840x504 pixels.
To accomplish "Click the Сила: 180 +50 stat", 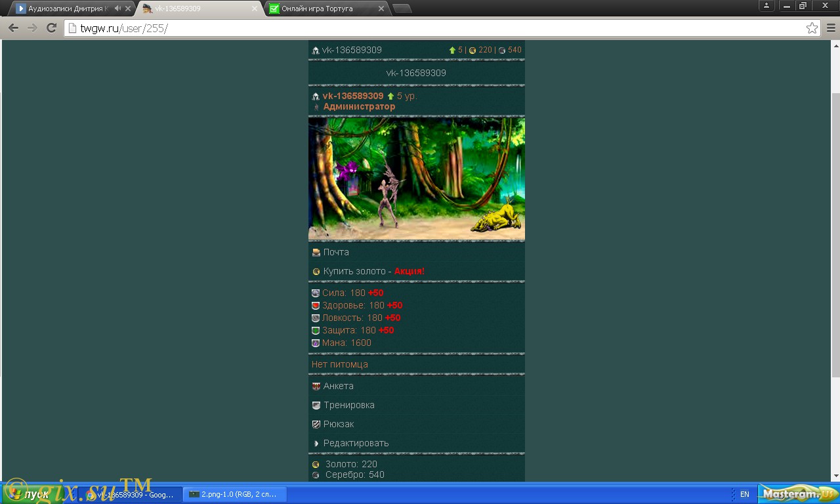I will (x=352, y=293).
